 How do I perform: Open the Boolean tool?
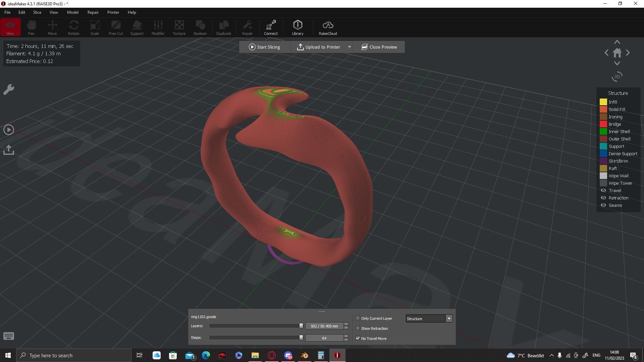[x=200, y=27]
